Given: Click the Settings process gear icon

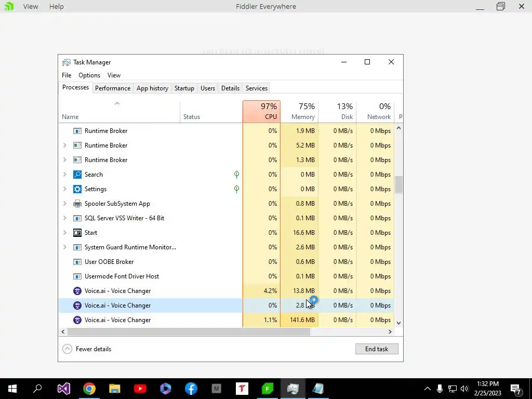Looking at the screenshot, I should point(77,189).
